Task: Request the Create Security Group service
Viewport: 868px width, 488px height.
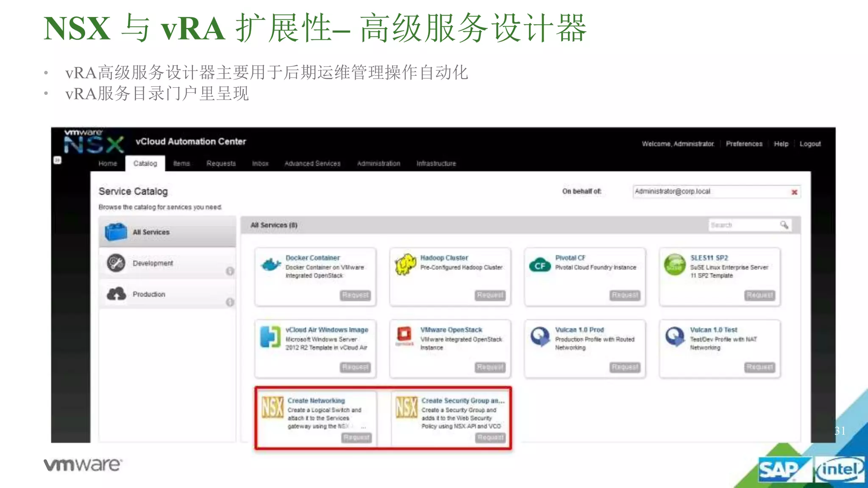Action: (x=491, y=438)
